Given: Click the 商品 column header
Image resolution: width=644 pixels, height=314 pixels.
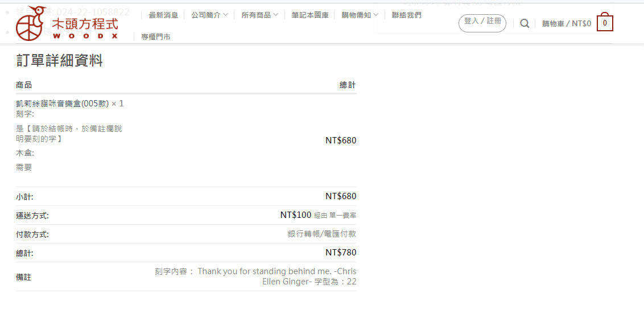Looking at the screenshot, I should pyautogui.click(x=24, y=85).
